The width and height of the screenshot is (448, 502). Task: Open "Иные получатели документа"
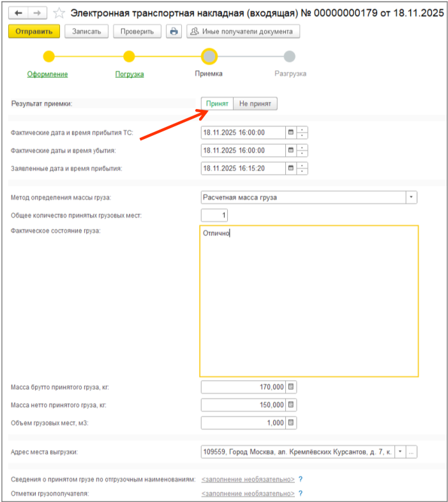[243, 31]
